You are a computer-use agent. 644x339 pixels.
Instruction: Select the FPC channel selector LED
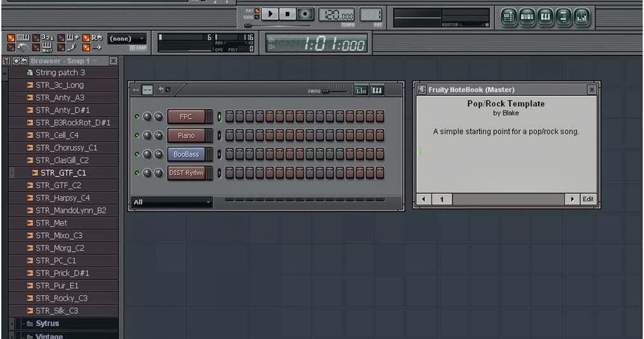[x=219, y=117]
